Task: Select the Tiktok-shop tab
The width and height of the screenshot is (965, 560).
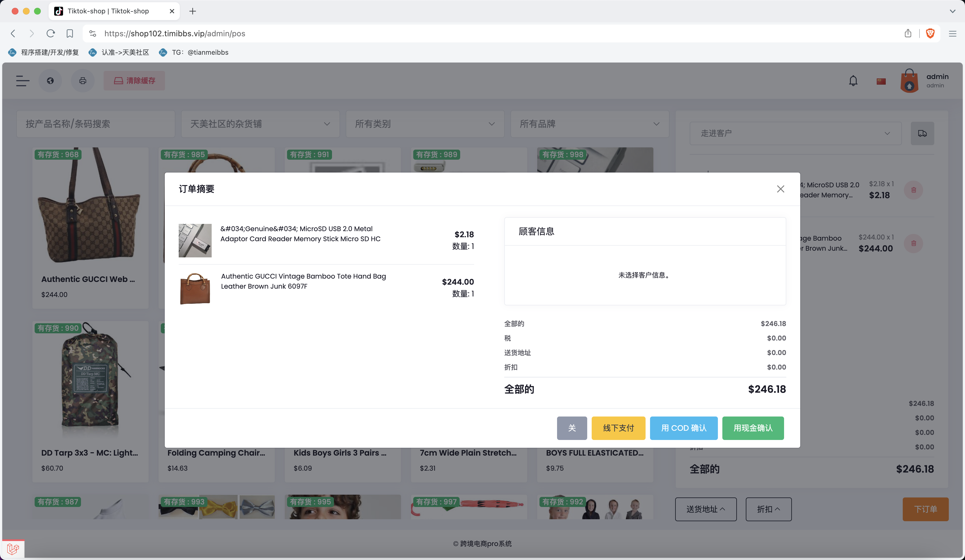Action: 114,11
